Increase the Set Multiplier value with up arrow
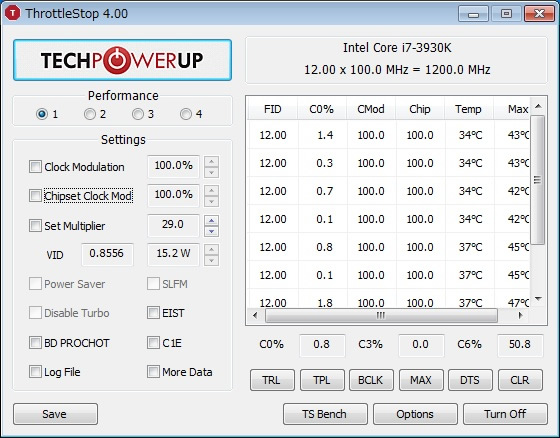 pos(211,220)
